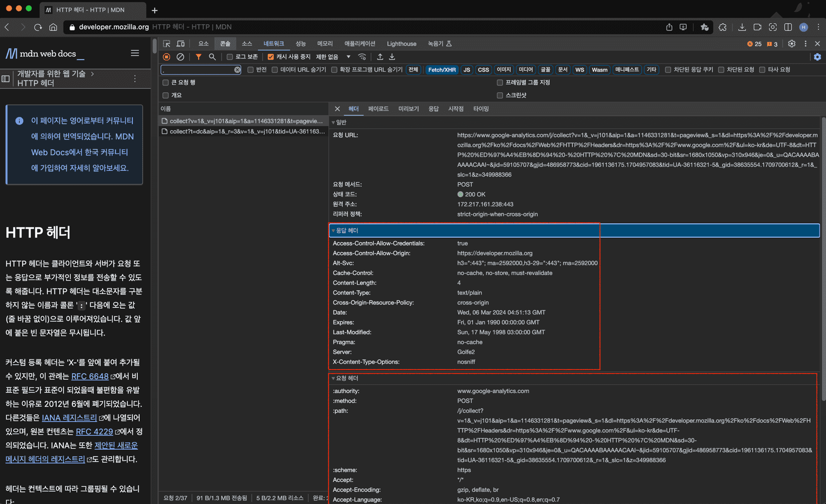Open the browser split view icon
The width and height of the screenshot is (826, 504).
tap(788, 27)
